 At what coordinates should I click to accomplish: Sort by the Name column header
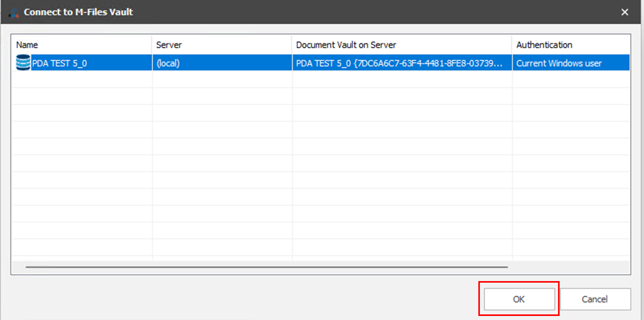27,45
